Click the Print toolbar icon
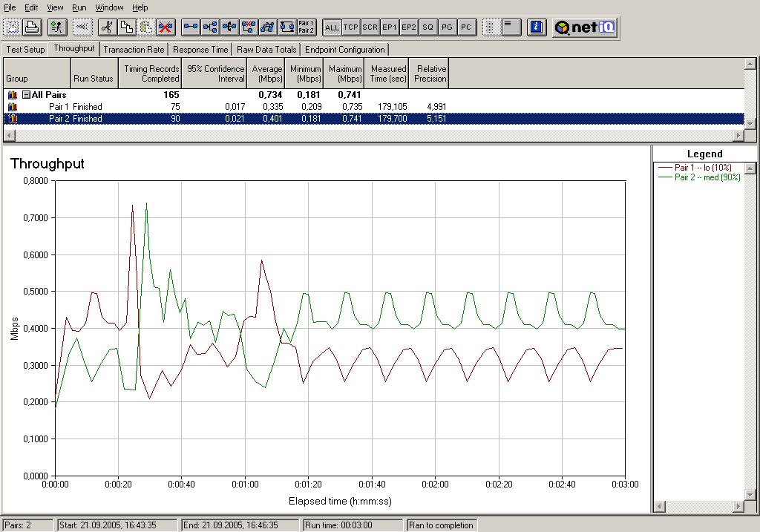The width and height of the screenshot is (760, 532). 32,27
